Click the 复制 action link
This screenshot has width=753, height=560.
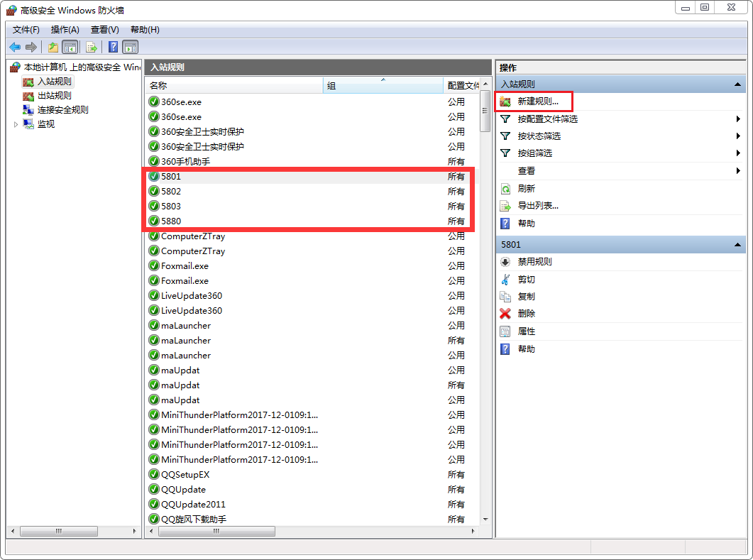(527, 297)
